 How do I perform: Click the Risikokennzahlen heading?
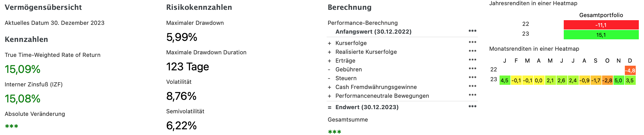(199, 7)
